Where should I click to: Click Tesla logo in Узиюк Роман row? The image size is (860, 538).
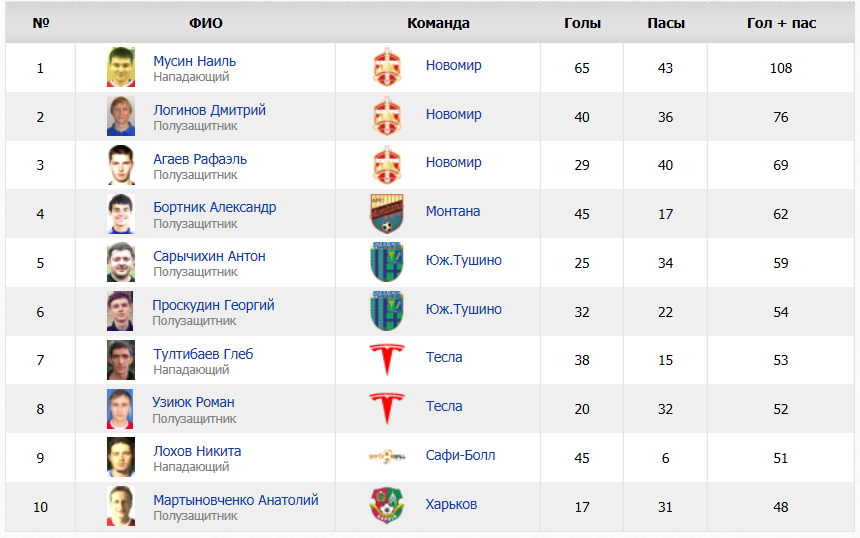tap(387, 409)
